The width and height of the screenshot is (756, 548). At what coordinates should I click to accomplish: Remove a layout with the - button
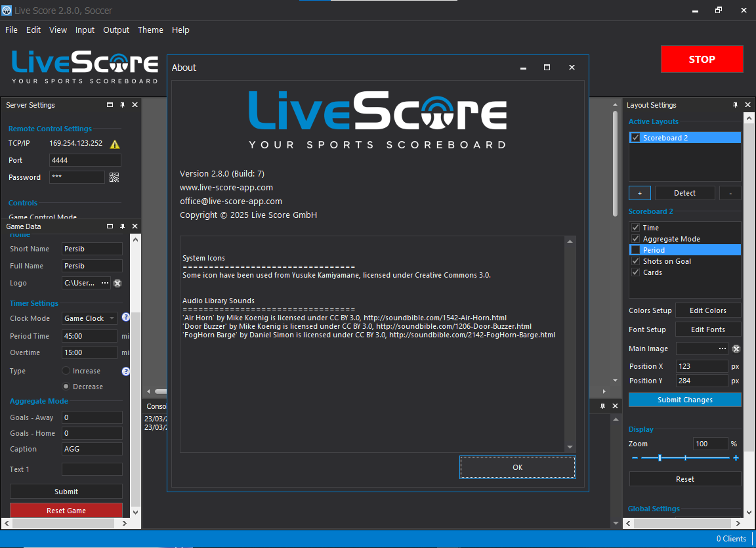coord(730,193)
